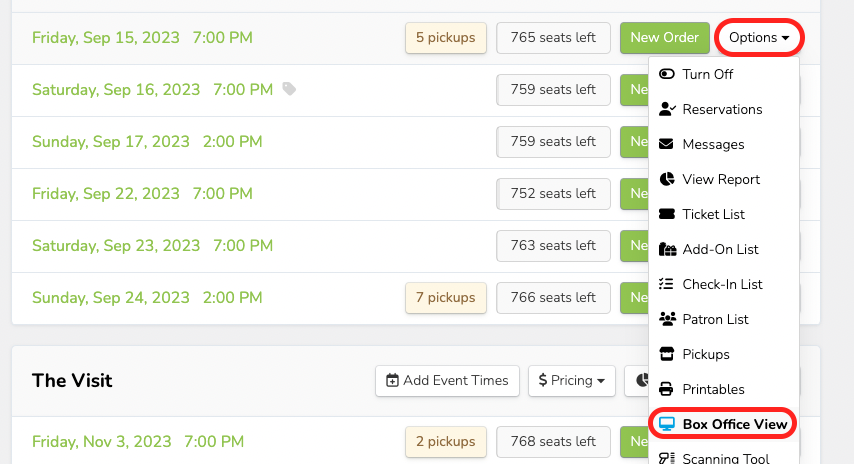The image size is (854, 464).
Task: Click the Add-On List icon
Action: click(x=668, y=249)
